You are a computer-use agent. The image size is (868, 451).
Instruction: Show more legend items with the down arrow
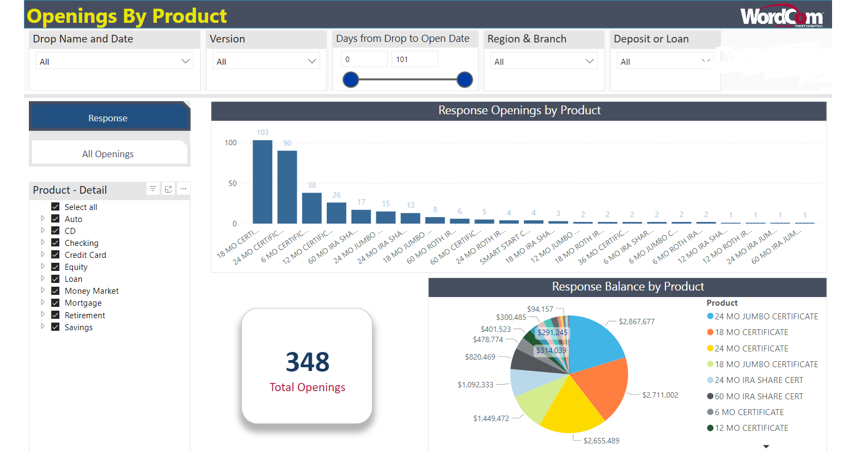point(766,446)
